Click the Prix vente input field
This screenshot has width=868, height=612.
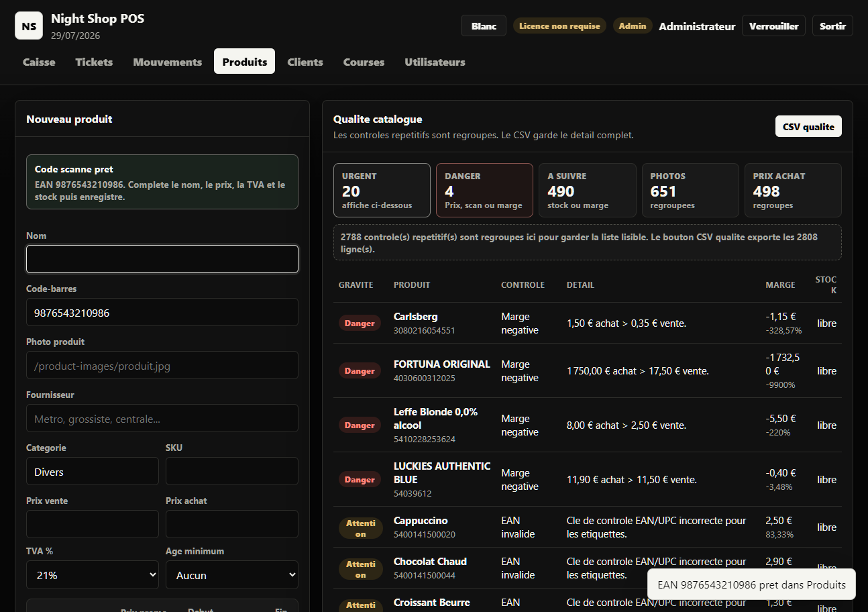(93, 524)
